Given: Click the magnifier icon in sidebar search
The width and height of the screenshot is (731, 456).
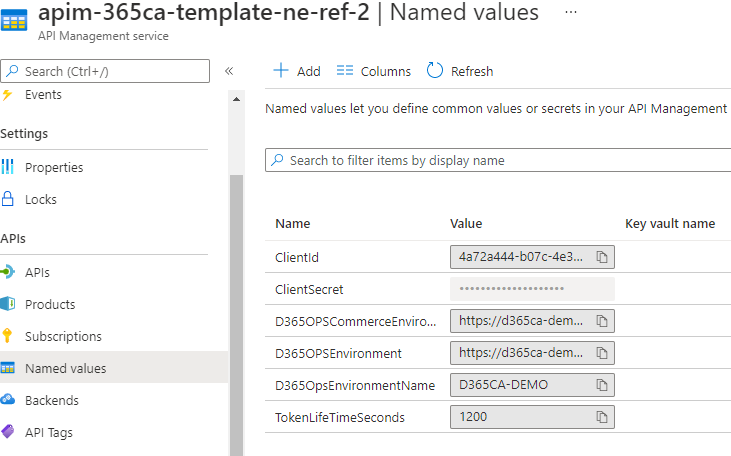Looking at the screenshot, I should coord(13,71).
